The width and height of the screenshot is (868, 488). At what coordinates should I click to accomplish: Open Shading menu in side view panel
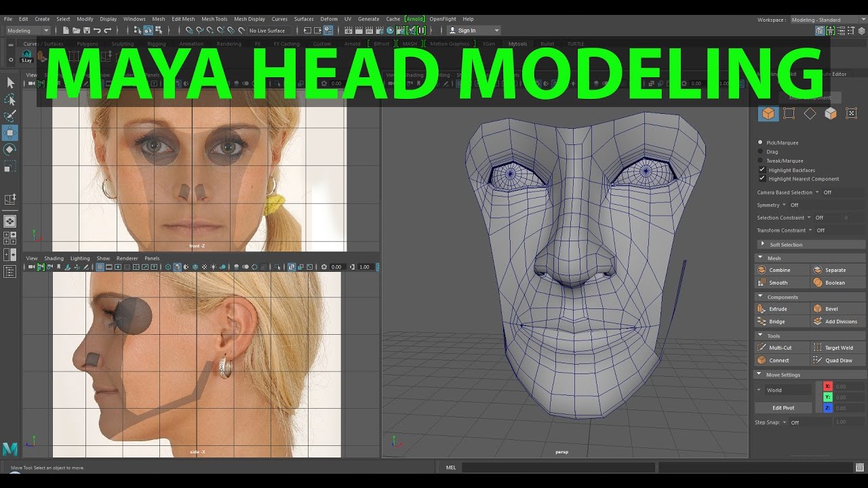[54, 258]
